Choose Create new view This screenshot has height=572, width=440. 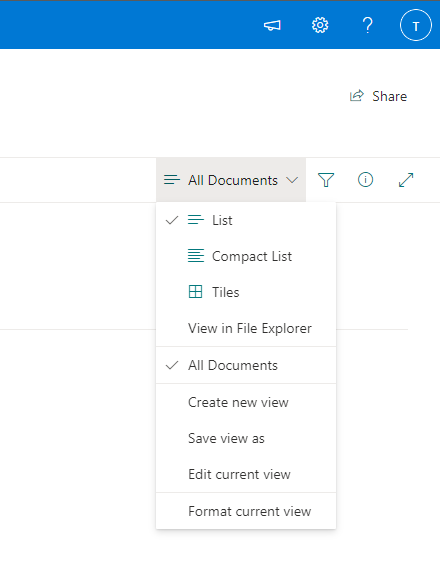pyautogui.click(x=246, y=402)
